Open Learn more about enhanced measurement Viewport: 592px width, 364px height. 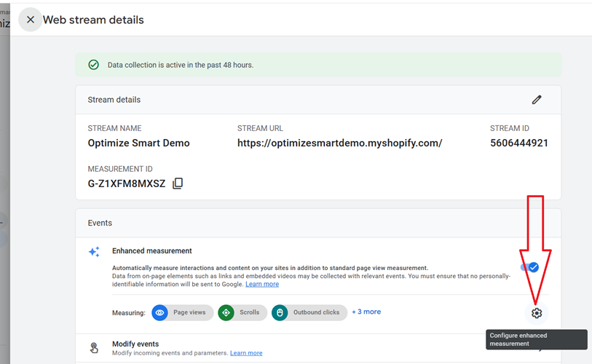[x=262, y=285]
